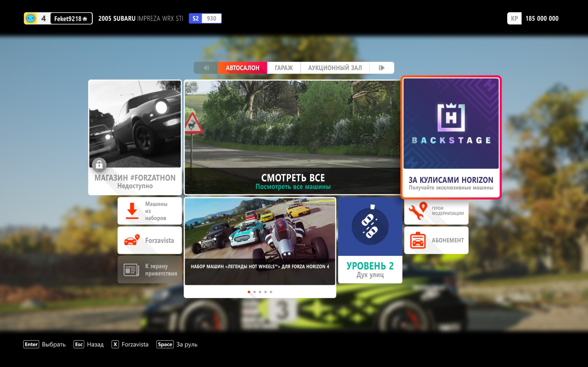
Task: Open the locked Магазин #Forzathon tile
Action: (135, 137)
